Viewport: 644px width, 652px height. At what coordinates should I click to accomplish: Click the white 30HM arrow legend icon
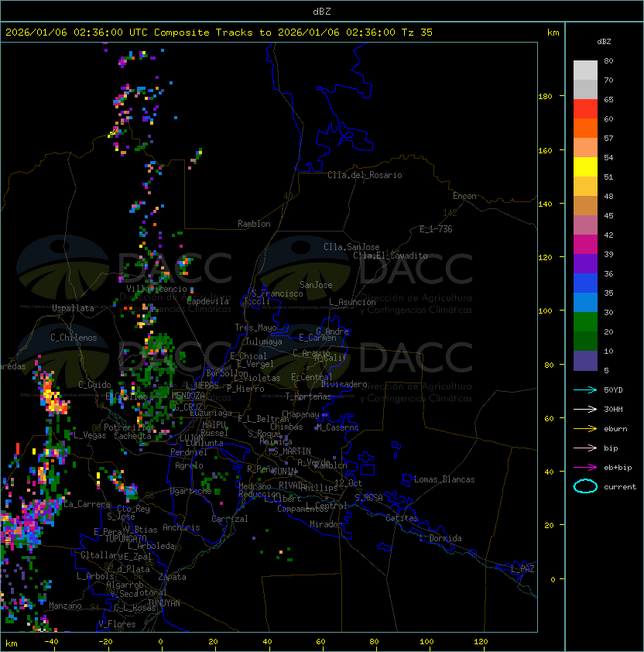585,409
